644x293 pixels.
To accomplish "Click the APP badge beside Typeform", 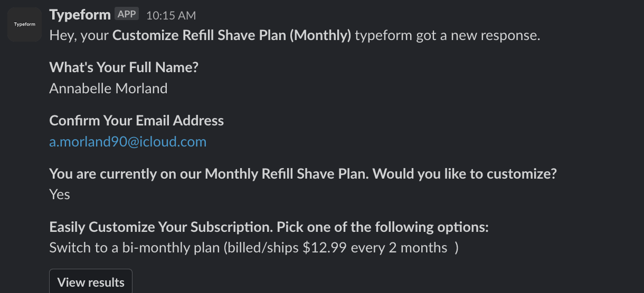I will 127,15.
